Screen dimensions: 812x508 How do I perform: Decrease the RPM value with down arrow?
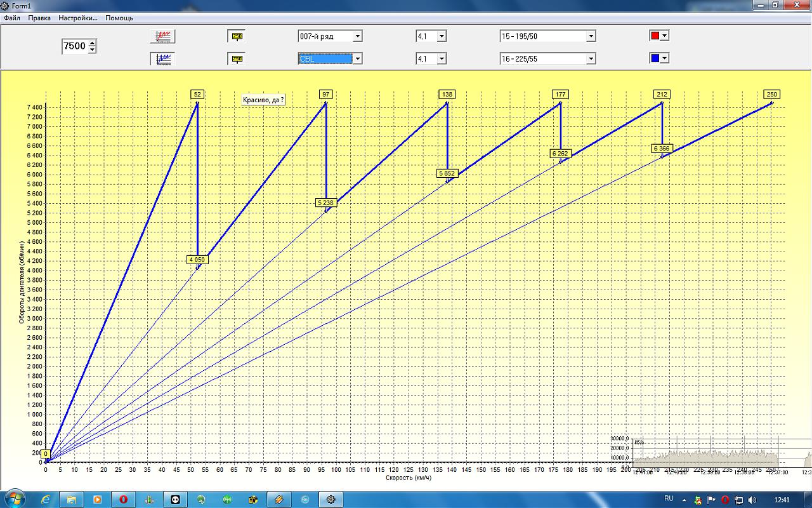coord(93,50)
